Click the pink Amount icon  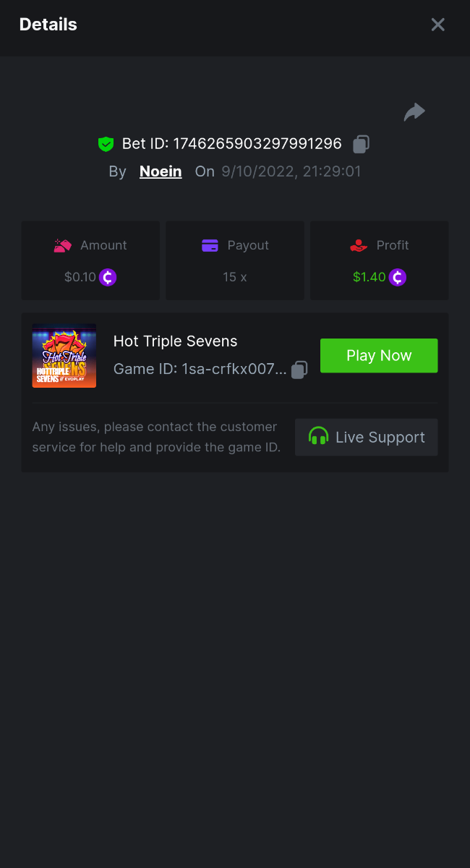[x=63, y=246]
